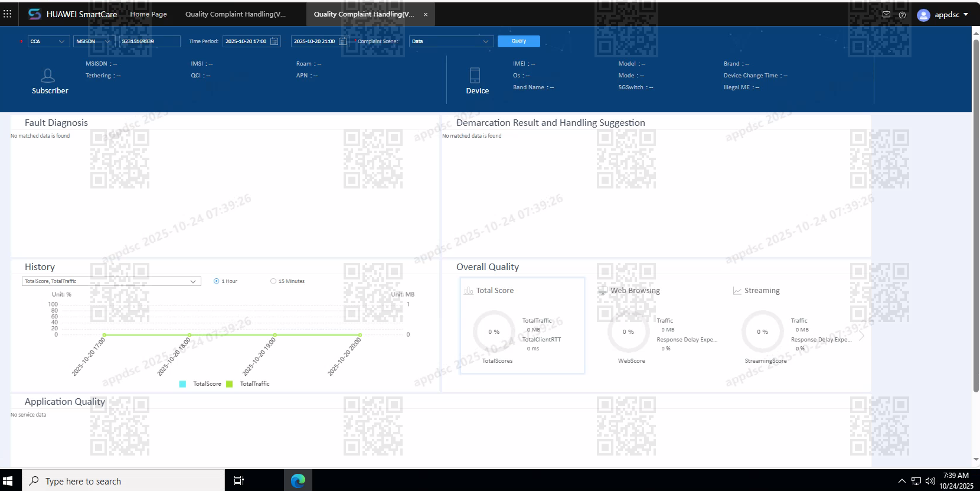Click the Streaming line chart icon
This screenshot has width=980, height=491.
click(x=737, y=291)
